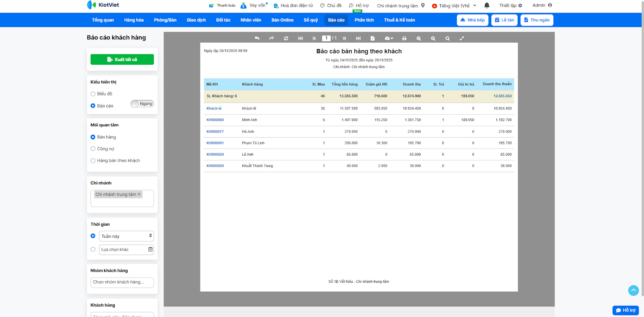Open Tiếng Việt language dropdown
This screenshot has width=644, height=317.
coord(454,6)
